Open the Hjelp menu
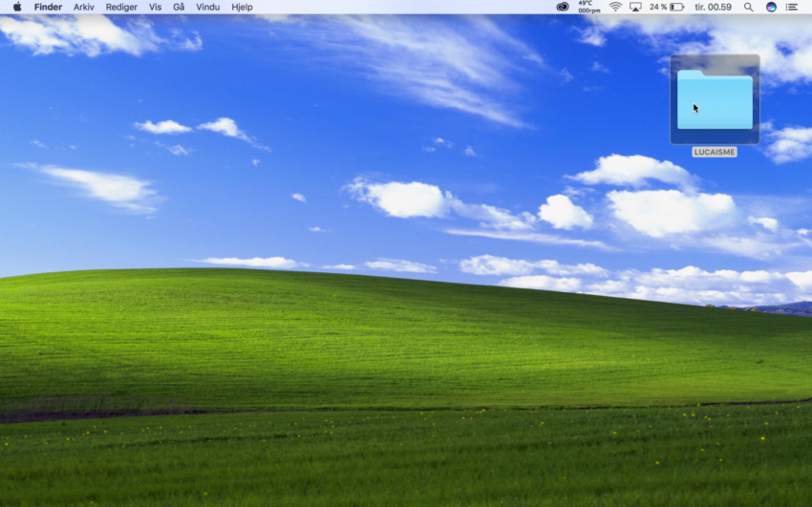Viewport: 812px width, 507px height. tap(242, 7)
